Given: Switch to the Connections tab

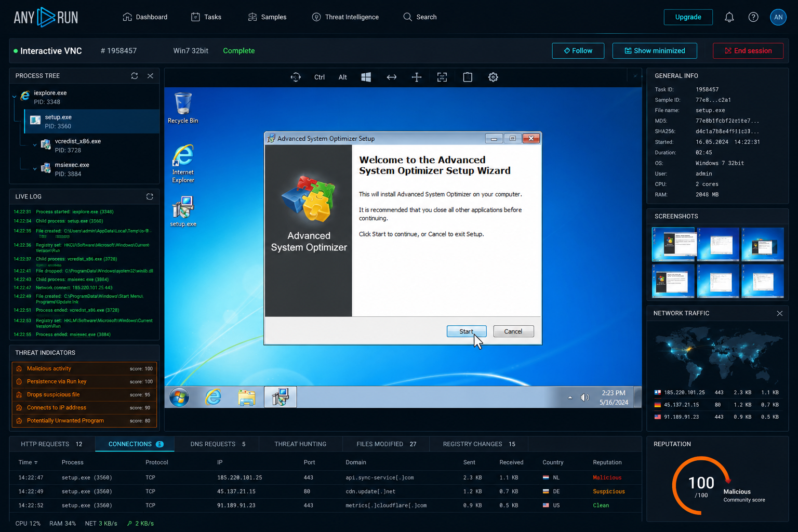Looking at the screenshot, I should coord(136,444).
